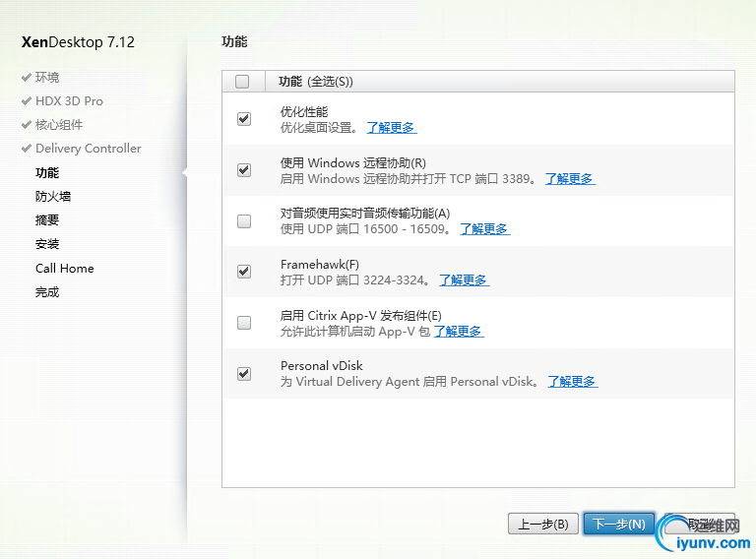Screen dimensions: 756x559
Task: Select the Call Home step
Action: pos(65,268)
